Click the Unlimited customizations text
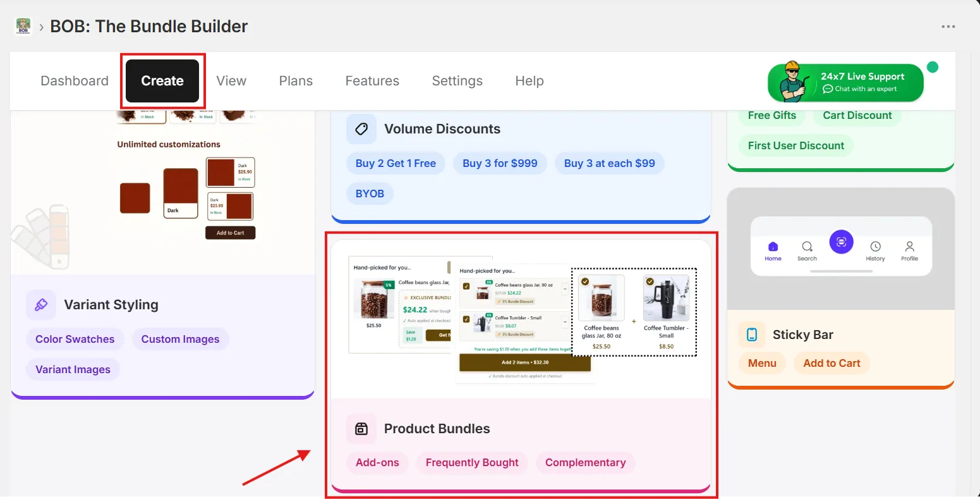This screenshot has width=980, height=499. [169, 144]
